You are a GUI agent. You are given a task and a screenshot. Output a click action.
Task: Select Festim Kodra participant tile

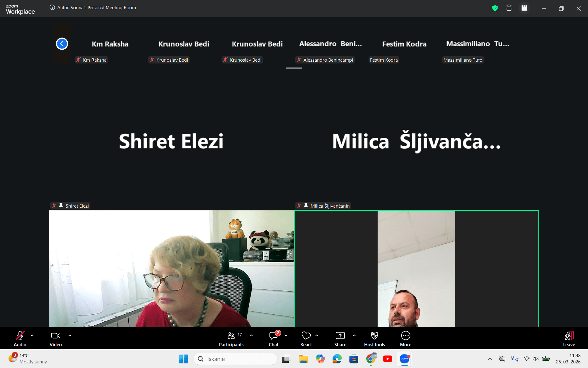tap(404, 44)
